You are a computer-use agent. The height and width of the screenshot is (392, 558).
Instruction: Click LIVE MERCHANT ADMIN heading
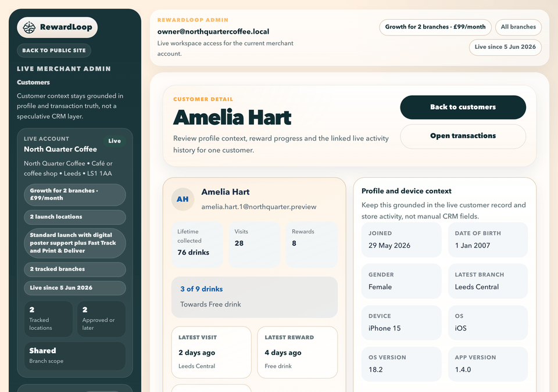tap(64, 69)
